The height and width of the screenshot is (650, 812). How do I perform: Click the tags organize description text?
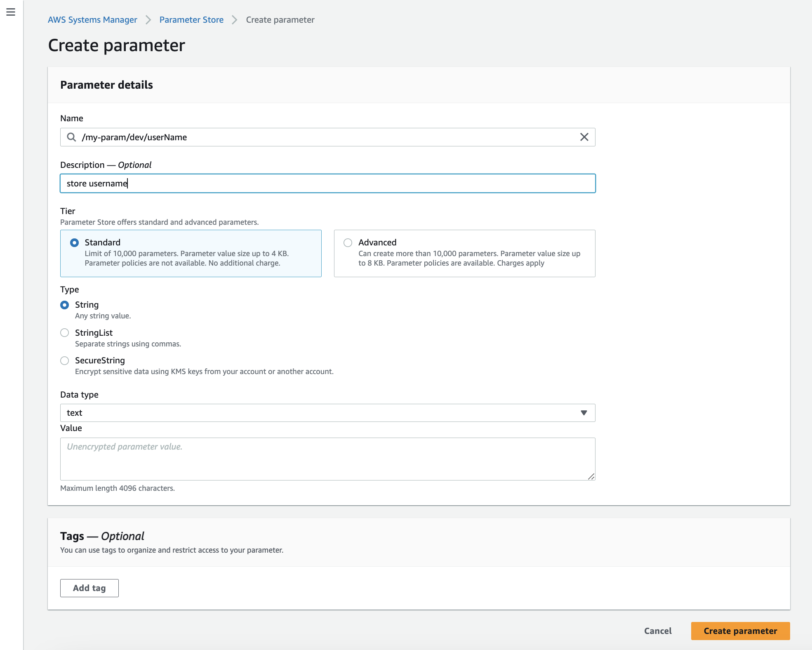click(172, 550)
